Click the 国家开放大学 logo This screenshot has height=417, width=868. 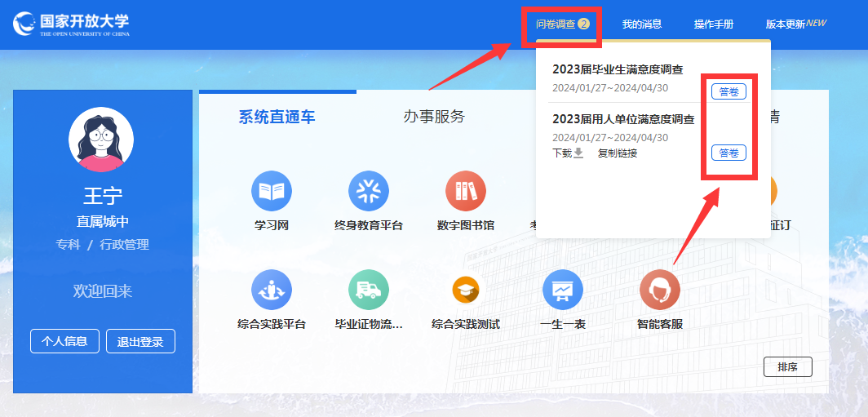click(72, 24)
